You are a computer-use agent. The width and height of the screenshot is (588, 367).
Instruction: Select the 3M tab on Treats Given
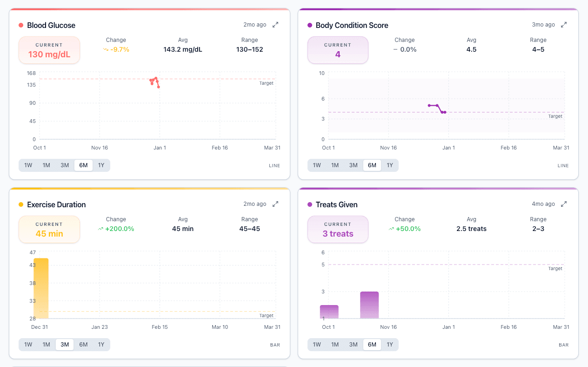353,344
